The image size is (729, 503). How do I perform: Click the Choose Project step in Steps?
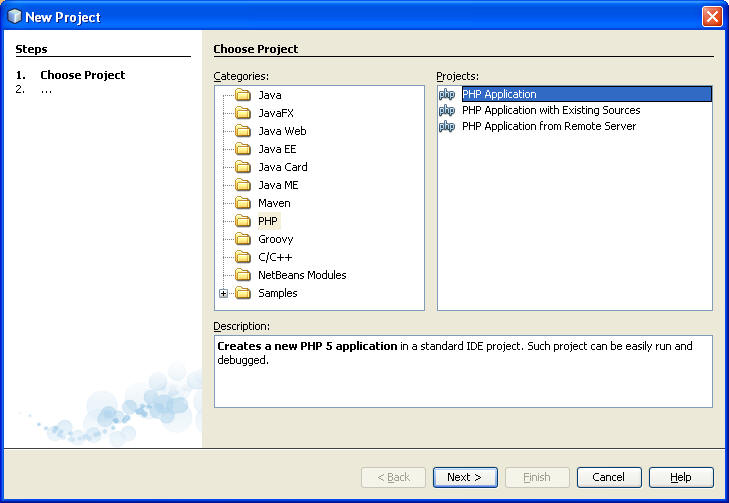point(82,75)
